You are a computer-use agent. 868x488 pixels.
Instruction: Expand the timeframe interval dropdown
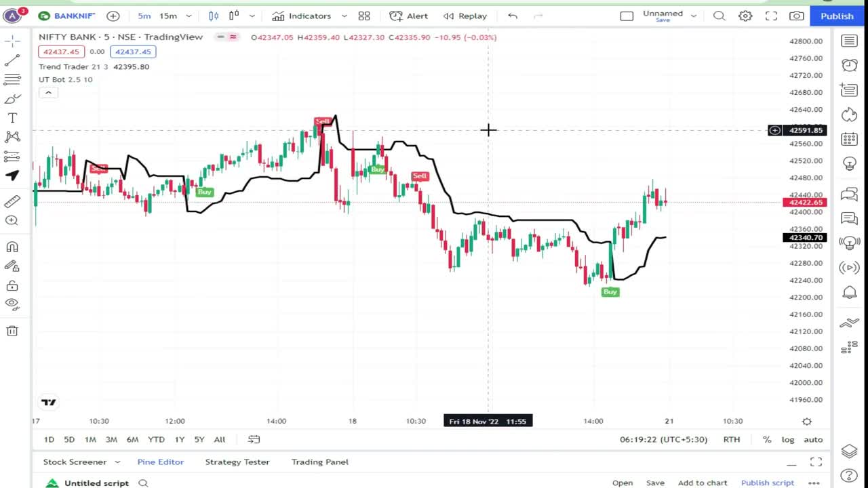pyautogui.click(x=189, y=16)
